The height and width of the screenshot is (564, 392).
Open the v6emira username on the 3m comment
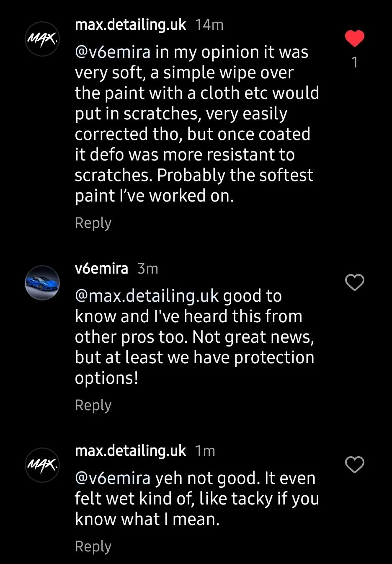point(101,269)
